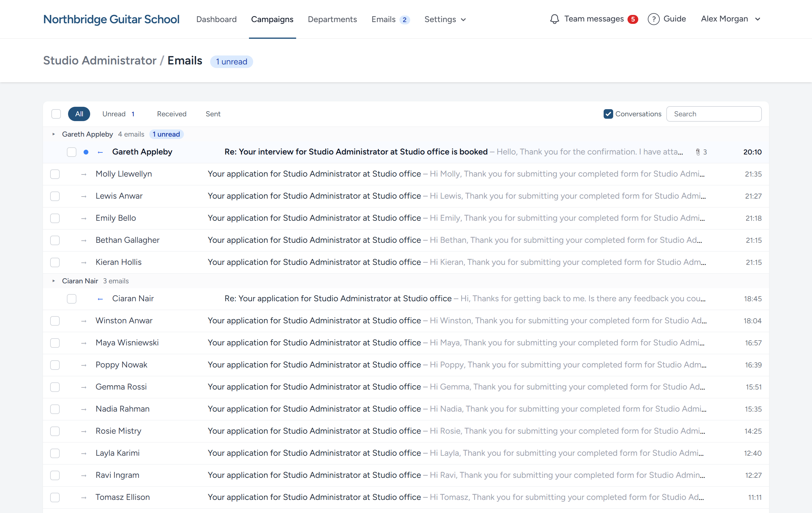Click the attachment paperclip on Gareth Appleby email
Viewport: 812px width, 513px height.
tap(698, 152)
